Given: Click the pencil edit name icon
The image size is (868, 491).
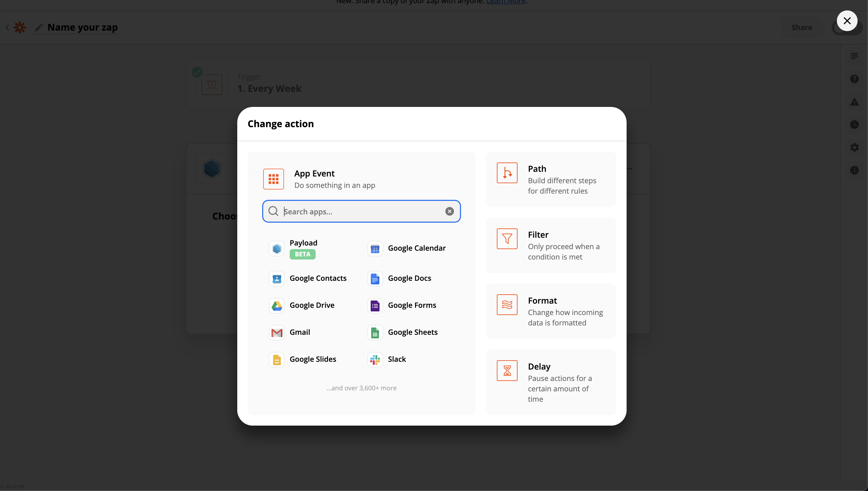Looking at the screenshot, I should tap(39, 27).
